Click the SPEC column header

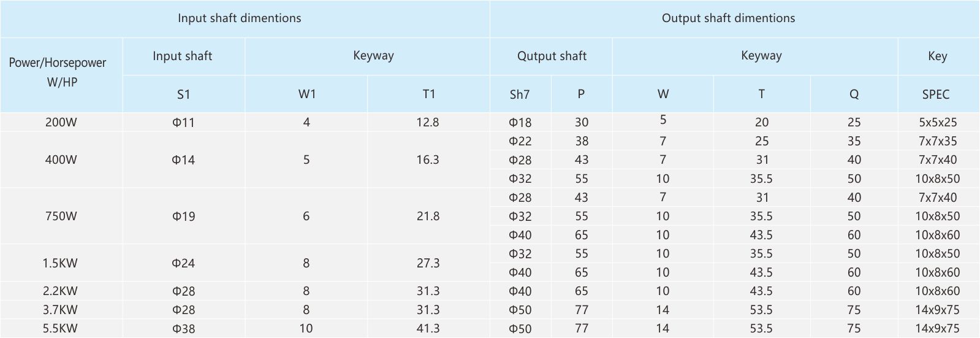click(x=936, y=94)
